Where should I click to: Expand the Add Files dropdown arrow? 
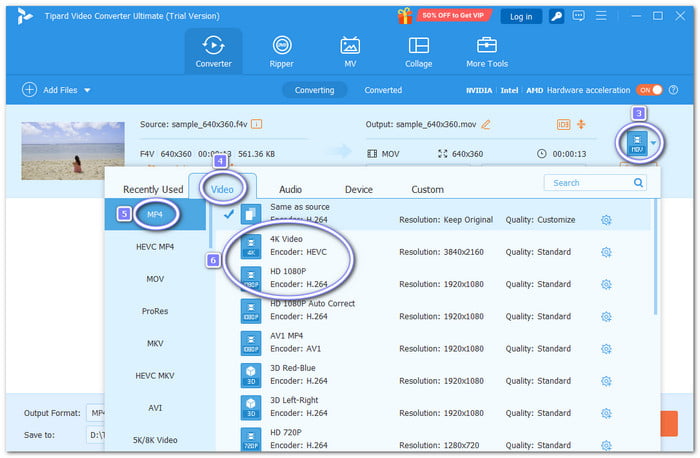click(88, 90)
